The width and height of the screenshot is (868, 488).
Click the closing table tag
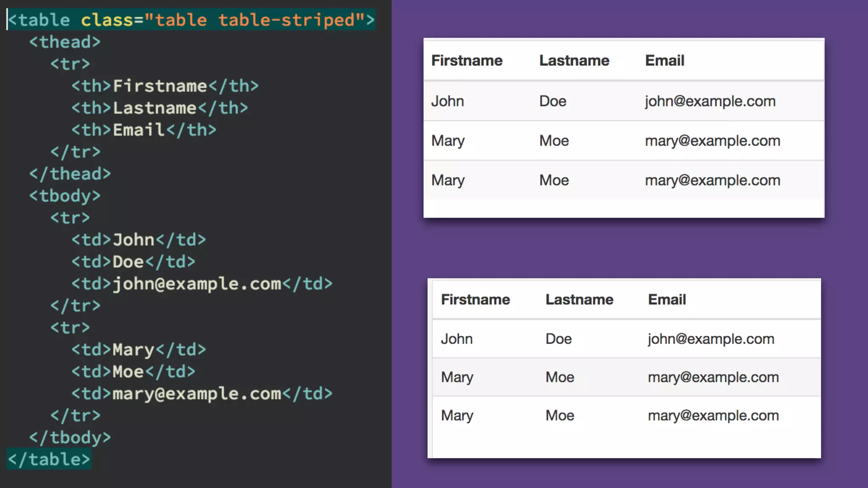[49, 460]
